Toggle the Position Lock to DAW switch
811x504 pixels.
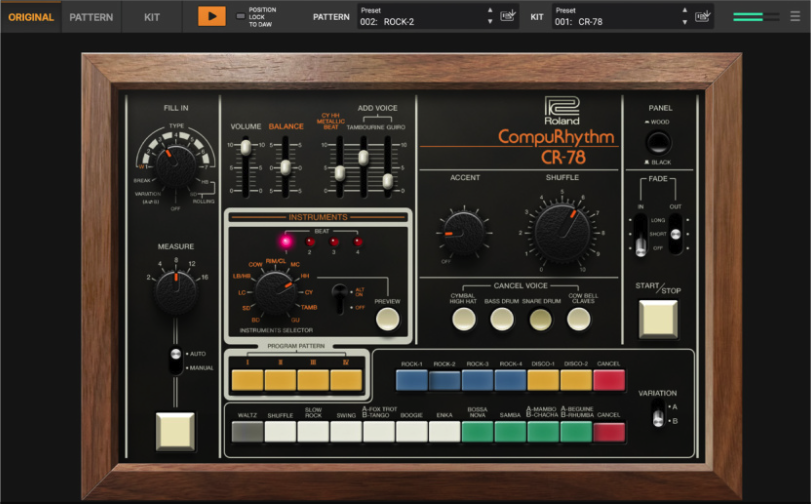coord(240,17)
